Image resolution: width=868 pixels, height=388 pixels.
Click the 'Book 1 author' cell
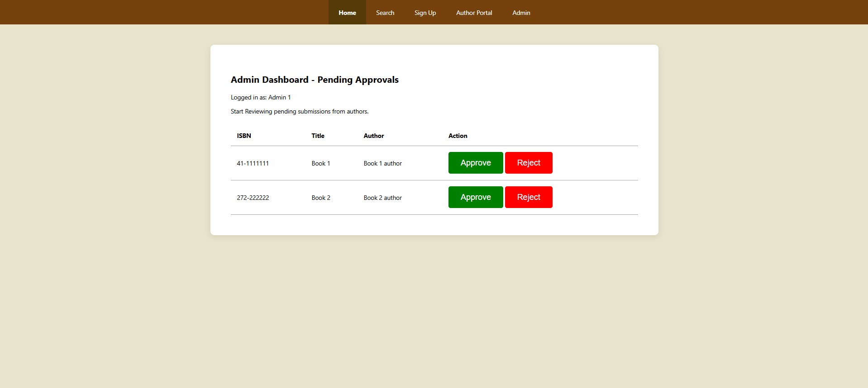point(382,163)
